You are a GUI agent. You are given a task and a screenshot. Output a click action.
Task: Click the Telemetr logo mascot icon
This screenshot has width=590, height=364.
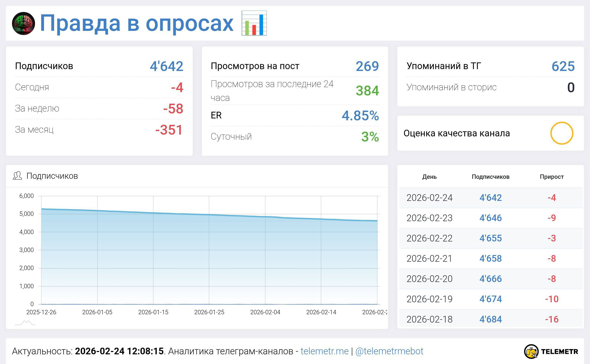coord(531,352)
